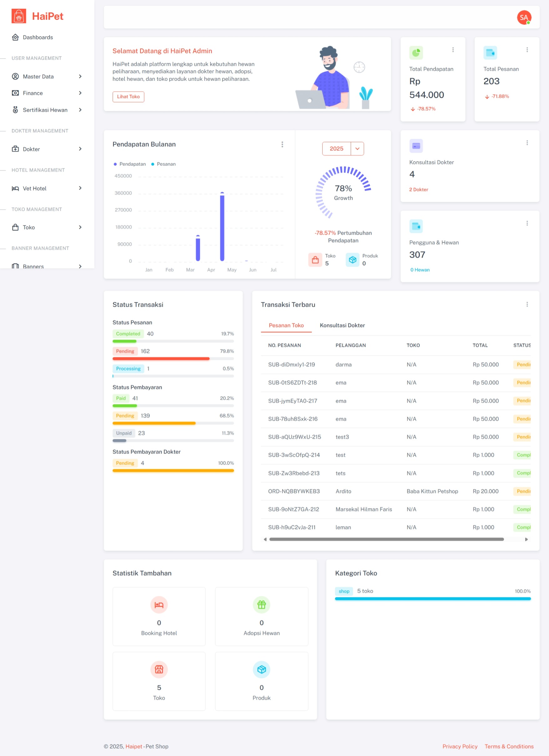Viewport: 549px width, 756px height.
Task: Click Konsultasi Dokter card kebab icon
Action: (527, 143)
